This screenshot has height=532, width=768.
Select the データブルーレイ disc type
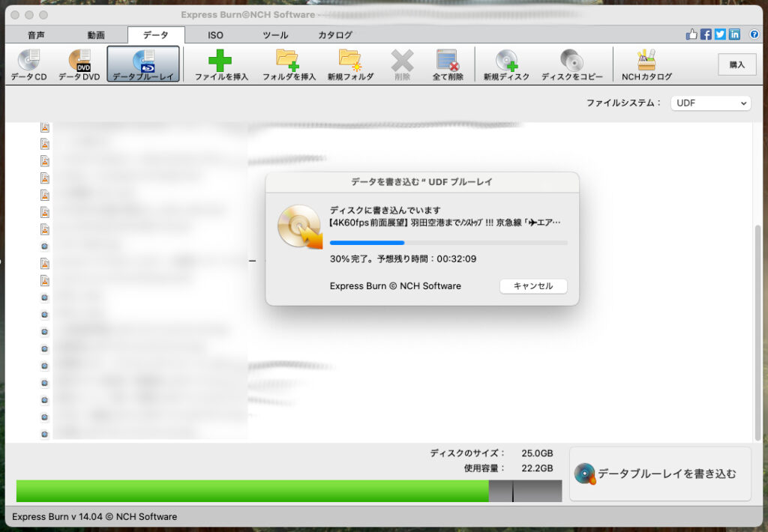click(143, 64)
